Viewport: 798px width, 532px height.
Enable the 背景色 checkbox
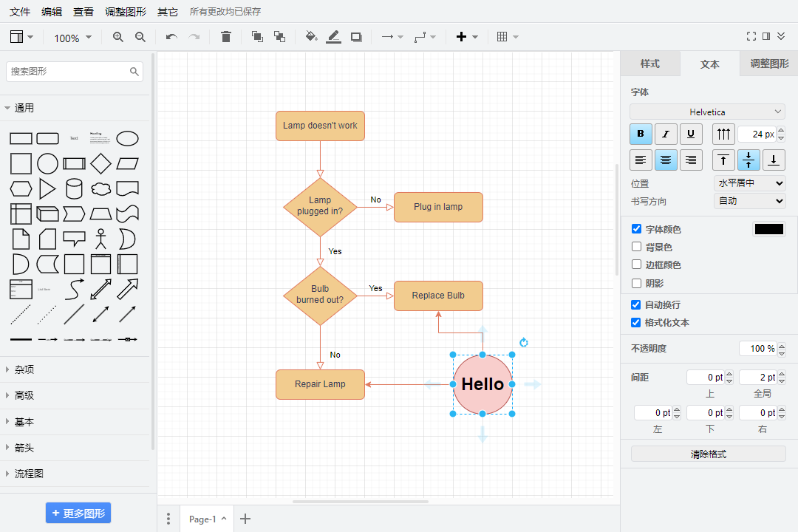[x=636, y=247]
